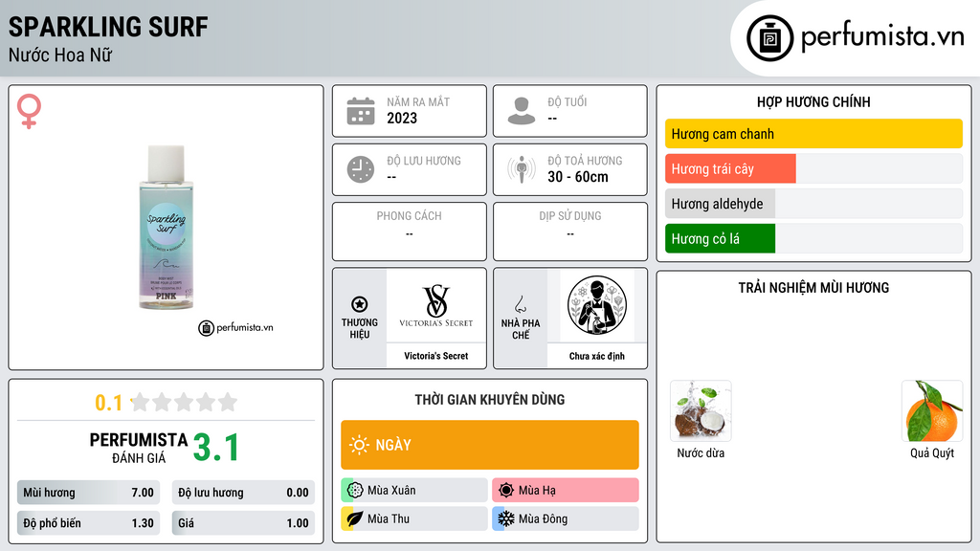Open the Victoria's Secret brand logo
The image size is (980, 551).
click(x=436, y=305)
